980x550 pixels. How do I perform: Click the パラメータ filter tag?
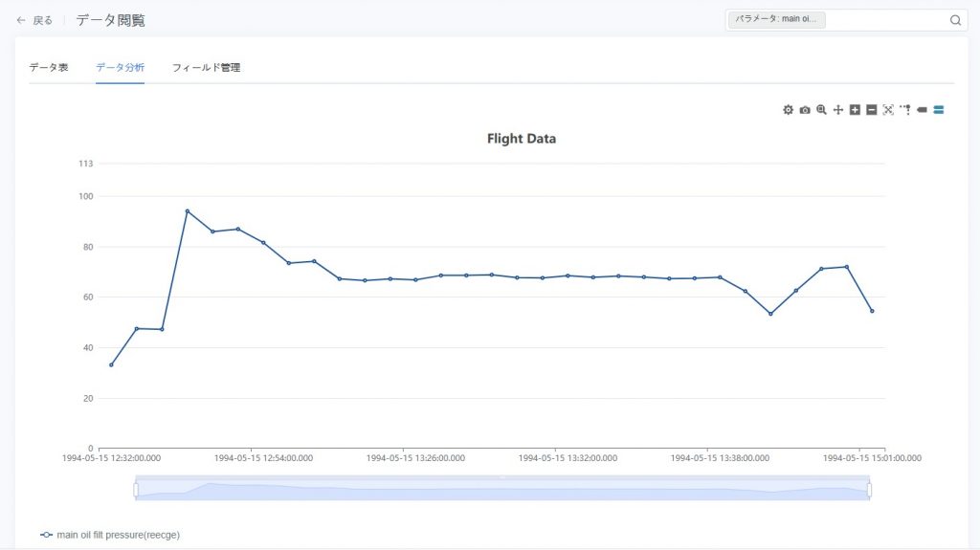tap(776, 20)
